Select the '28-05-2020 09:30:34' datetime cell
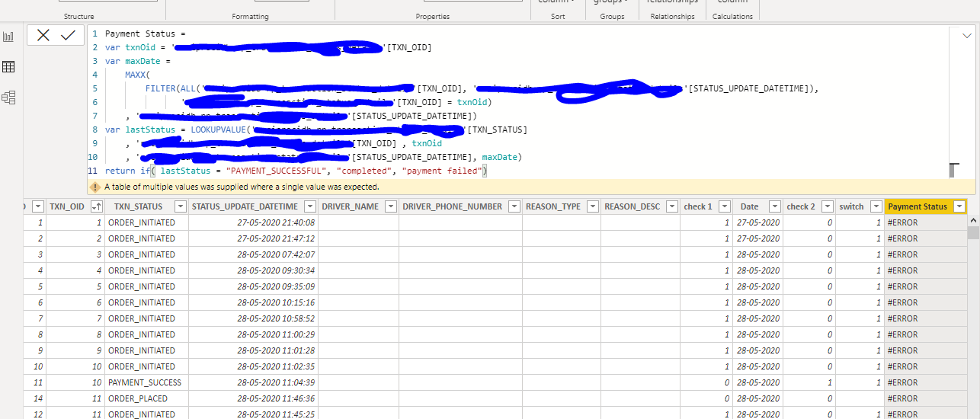The image size is (980, 419). pyautogui.click(x=253, y=270)
